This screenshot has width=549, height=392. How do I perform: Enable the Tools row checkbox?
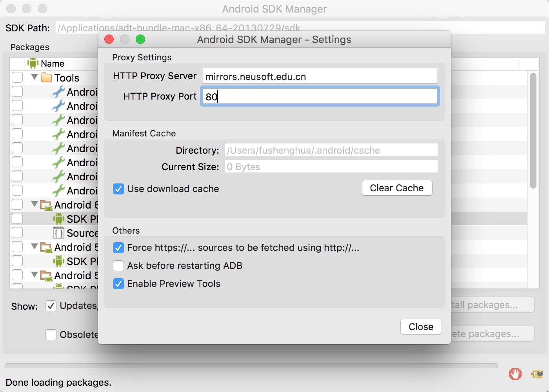[17, 77]
